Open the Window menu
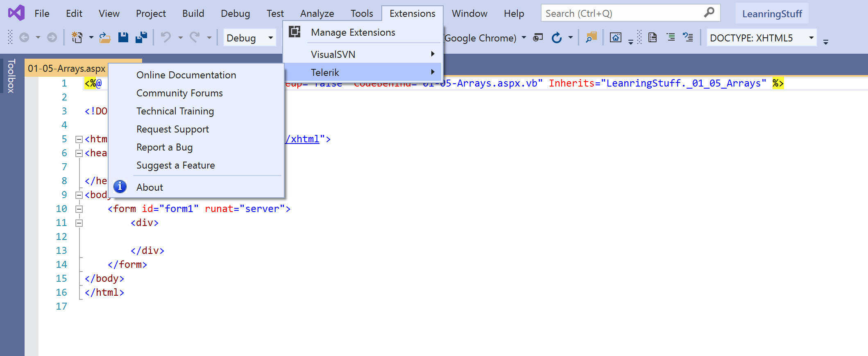 coord(469,14)
